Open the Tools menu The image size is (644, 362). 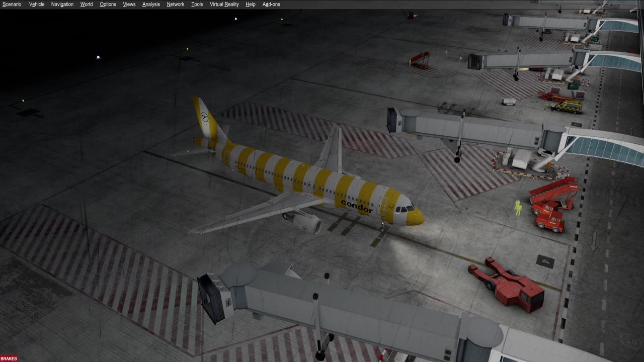[197, 4]
